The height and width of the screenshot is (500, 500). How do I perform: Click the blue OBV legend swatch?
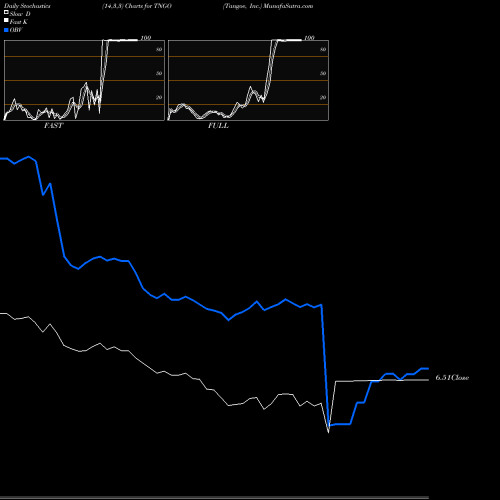click(x=6, y=30)
